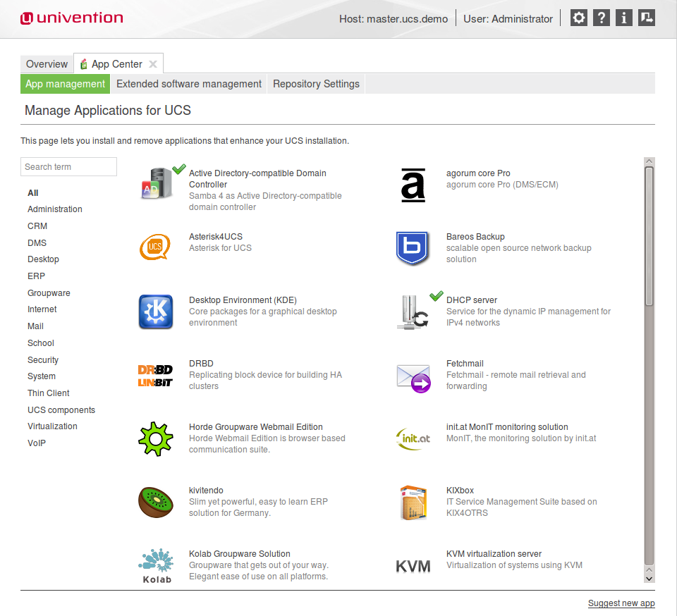Filter apps by System category
Image resolution: width=677 pixels, height=616 pixels.
click(42, 376)
